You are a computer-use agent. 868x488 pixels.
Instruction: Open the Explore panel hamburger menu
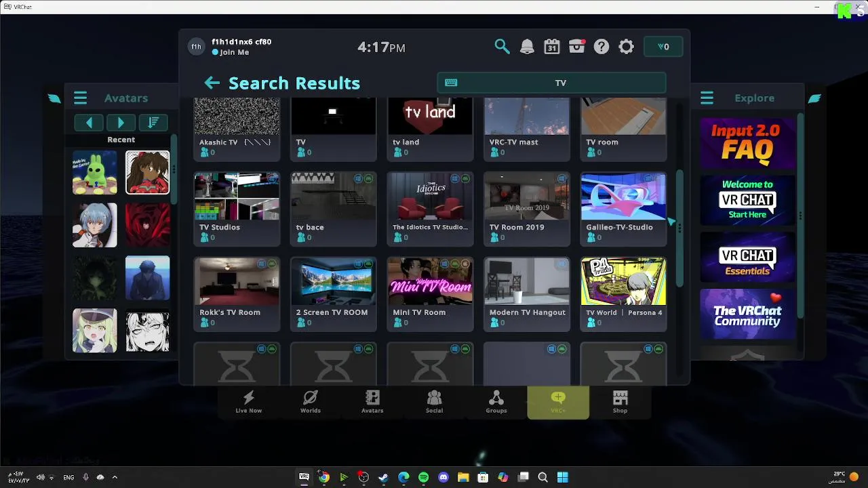707,98
